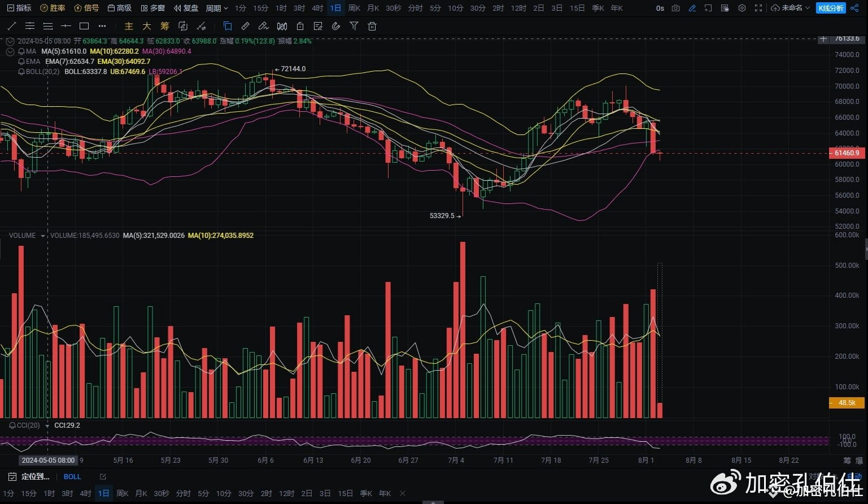Screen dimensions: 868x504
Task: Start 复盘 replay mode
Action: [x=186, y=8]
